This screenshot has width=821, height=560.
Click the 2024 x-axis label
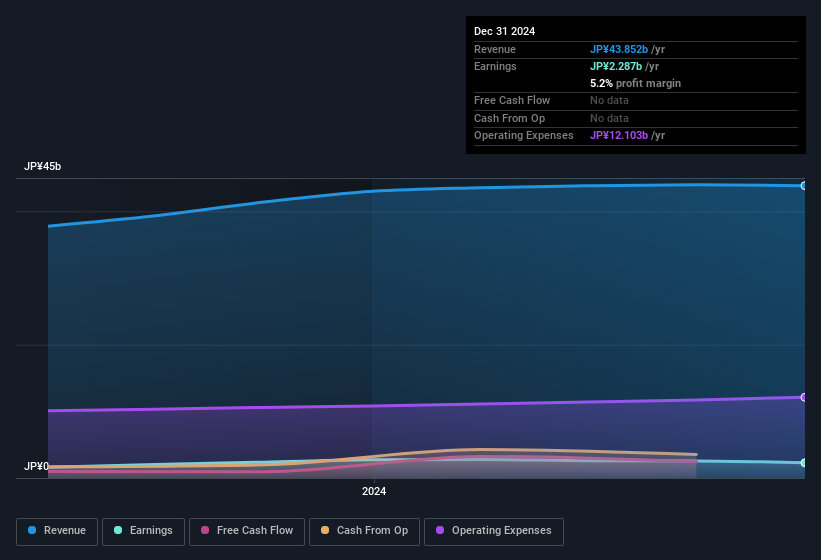(x=374, y=491)
